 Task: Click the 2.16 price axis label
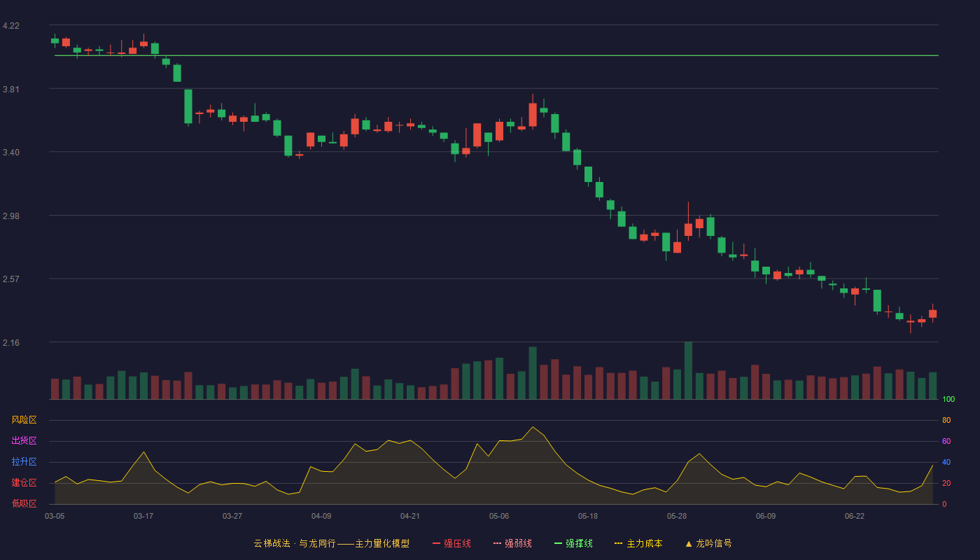click(11, 343)
